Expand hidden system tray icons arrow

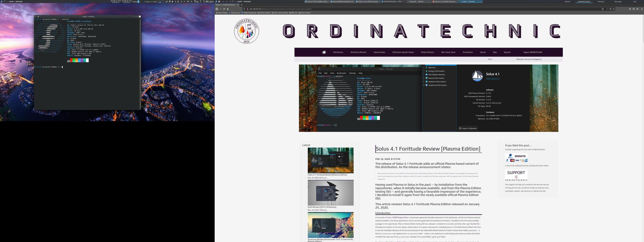pos(184,1)
